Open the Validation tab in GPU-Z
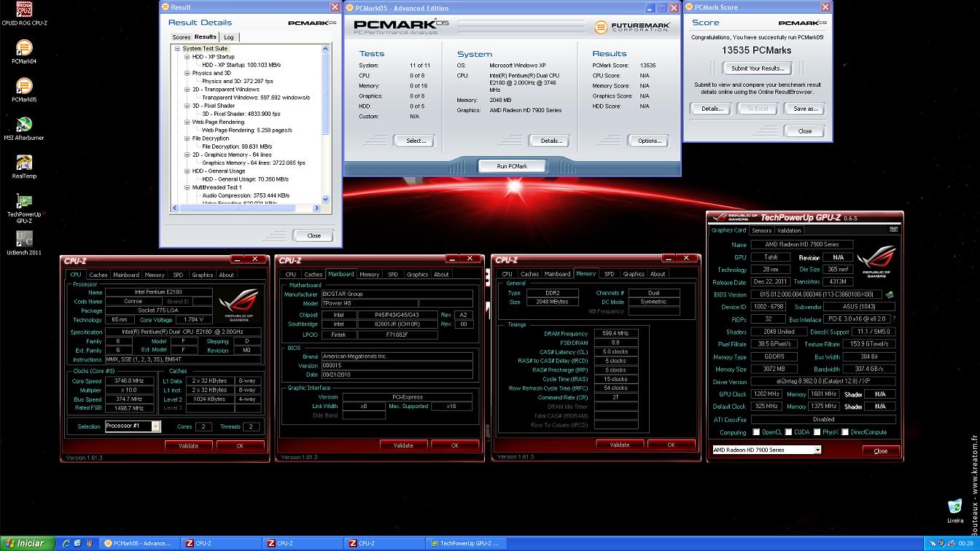This screenshot has width=980, height=551. 789,230
